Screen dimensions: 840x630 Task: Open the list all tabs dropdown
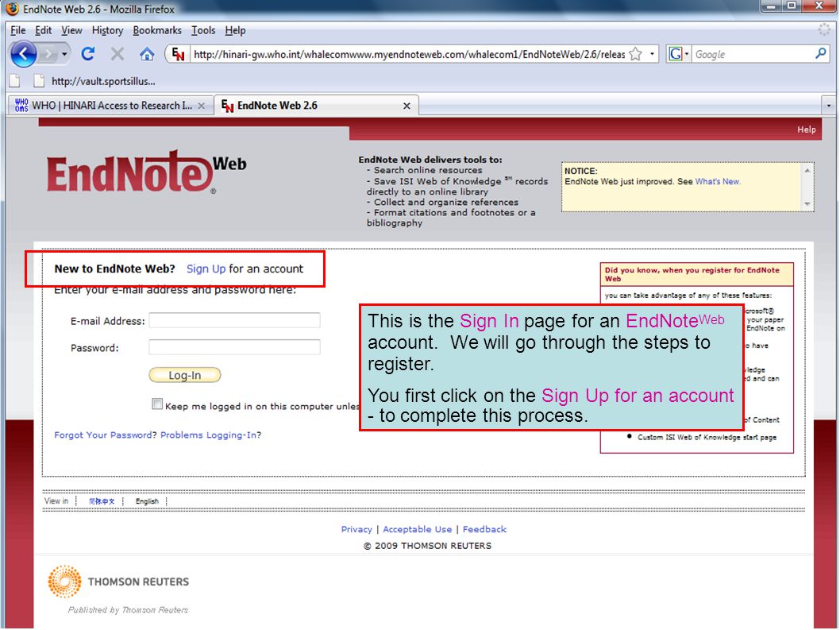coord(829,106)
